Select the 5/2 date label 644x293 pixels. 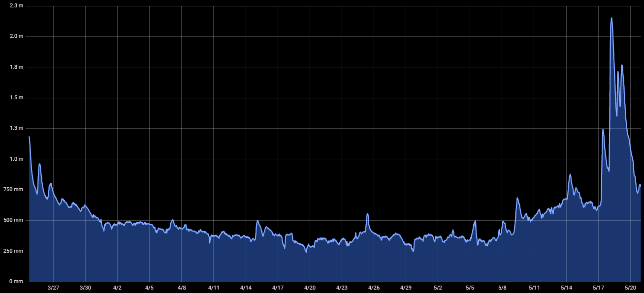tap(438, 288)
